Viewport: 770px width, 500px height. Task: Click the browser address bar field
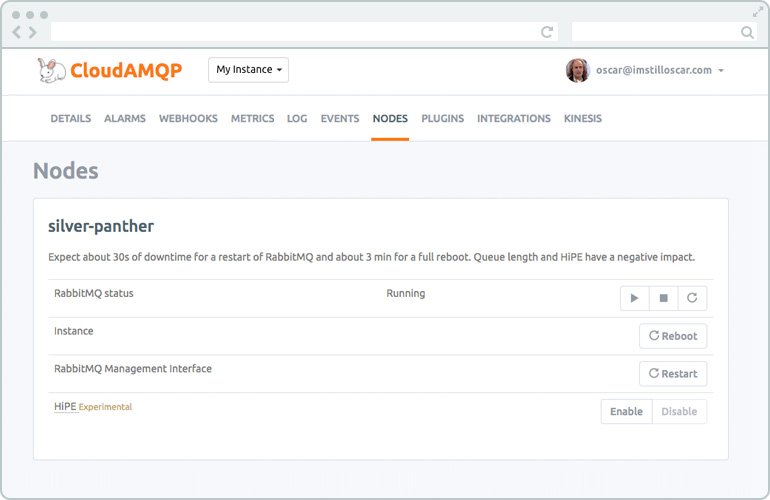point(304,32)
